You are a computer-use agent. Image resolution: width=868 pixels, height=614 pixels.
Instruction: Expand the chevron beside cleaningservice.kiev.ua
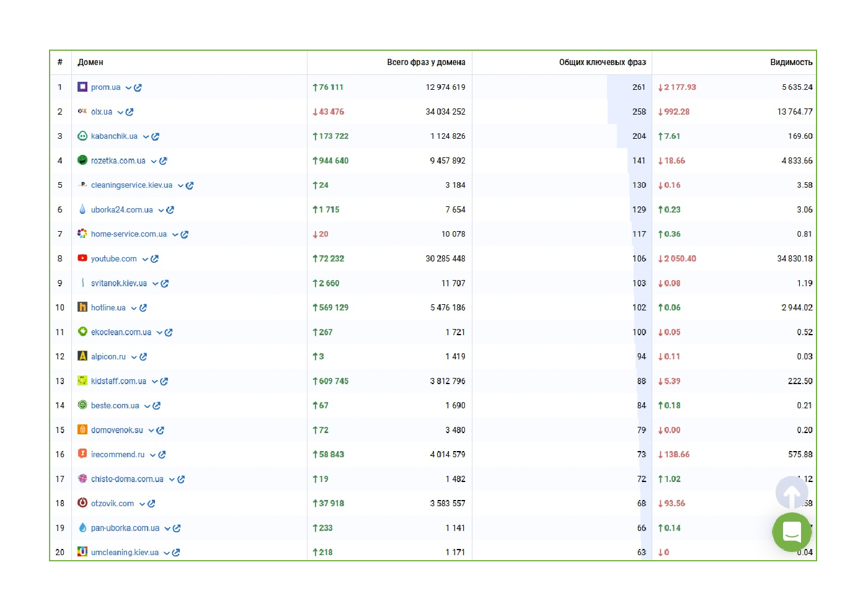pos(180,186)
